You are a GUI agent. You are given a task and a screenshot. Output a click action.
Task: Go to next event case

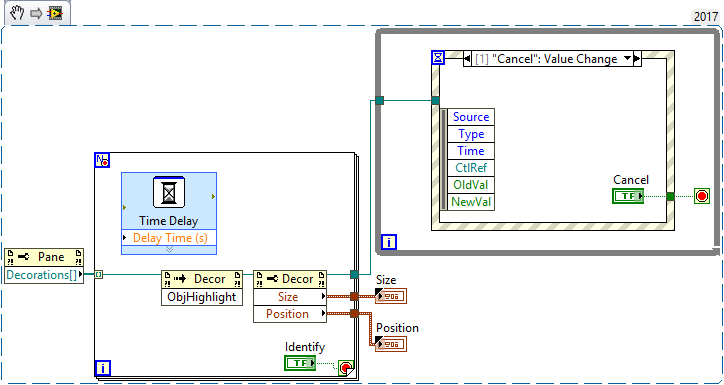click(637, 59)
